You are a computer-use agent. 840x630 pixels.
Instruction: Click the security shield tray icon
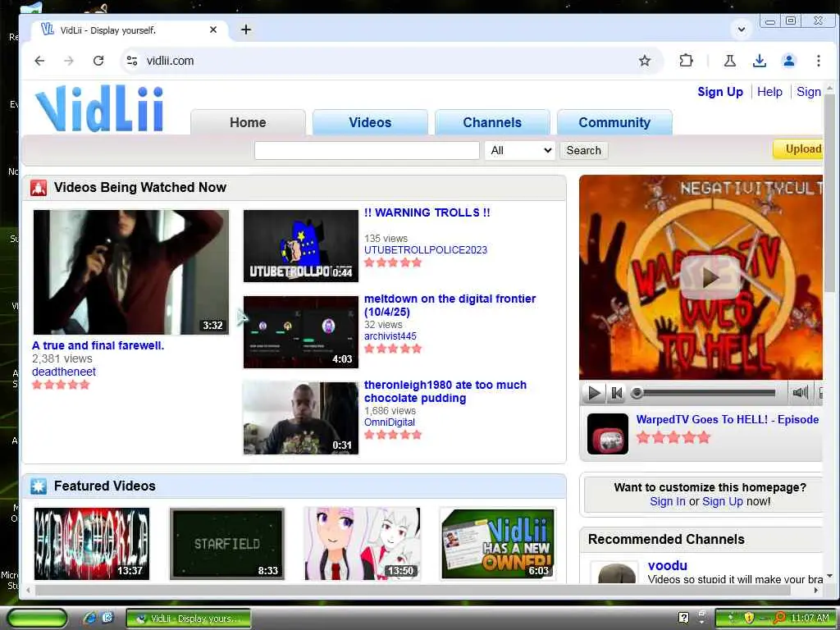(749, 618)
